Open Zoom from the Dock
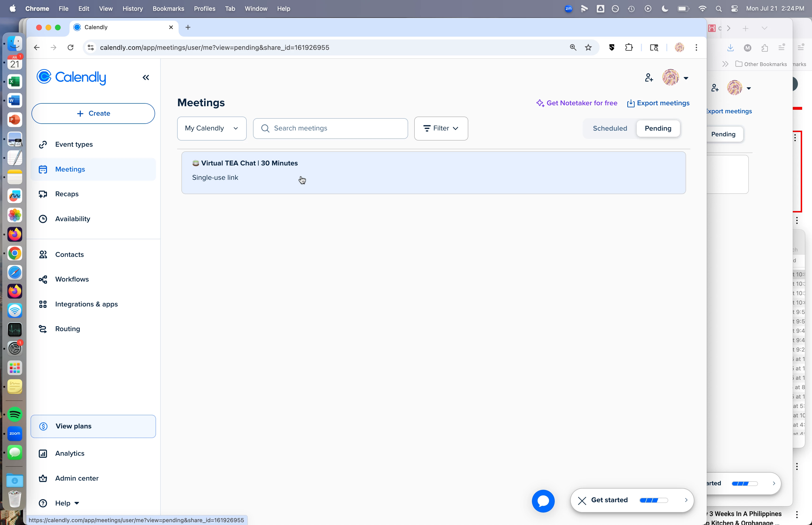 (x=15, y=433)
